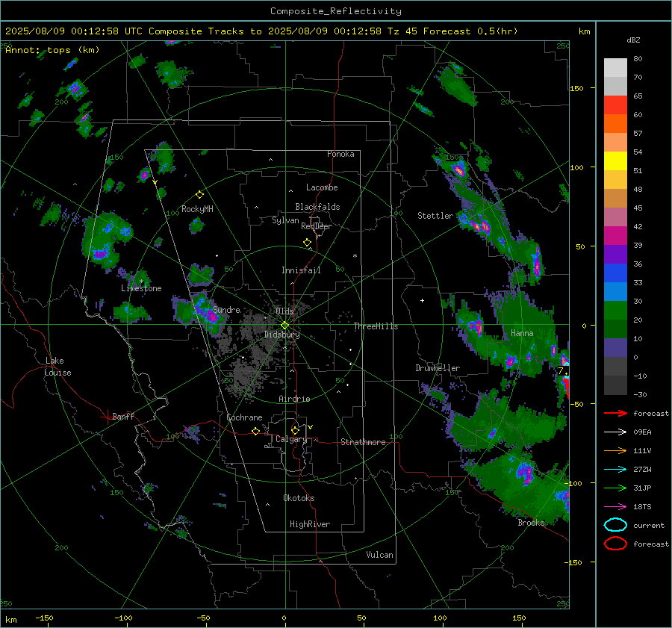Click the Vulcan label
The width and height of the screenshot is (672, 628).
tap(379, 555)
